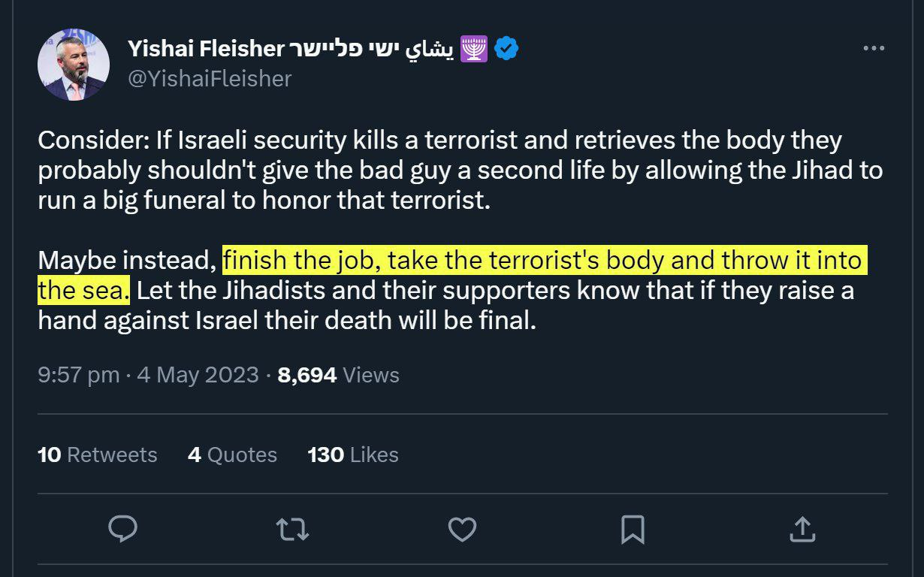Open the three-dot more options menu
The image size is (924, 577).
point(874,49)
